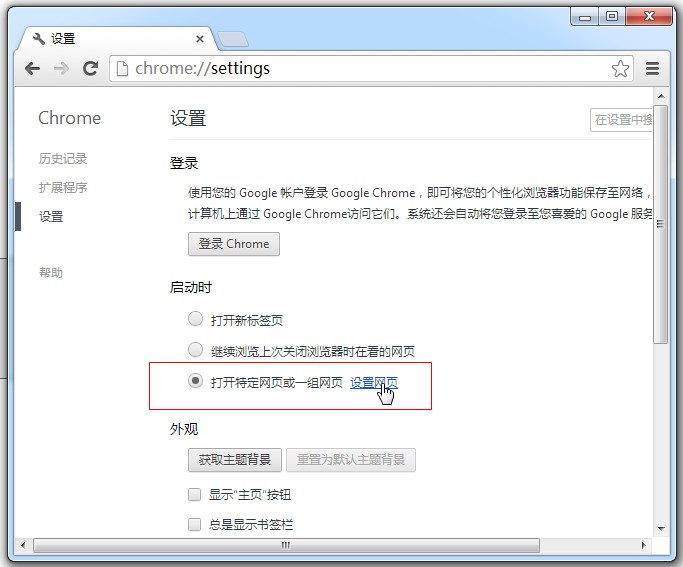Select 继续浏览上次关闭浏览器时在看的网页 radio option
This screenshot has height=567, width=683.
[195, 349]
